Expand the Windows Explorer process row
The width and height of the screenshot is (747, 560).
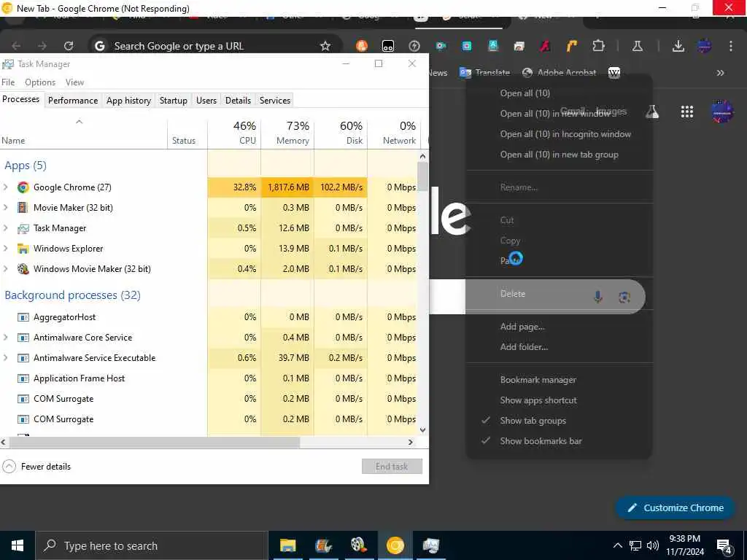click(x=6, y=248)
